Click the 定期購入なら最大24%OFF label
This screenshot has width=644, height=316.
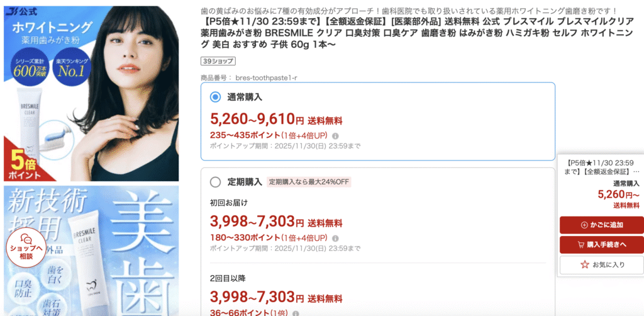coord(309,182)
